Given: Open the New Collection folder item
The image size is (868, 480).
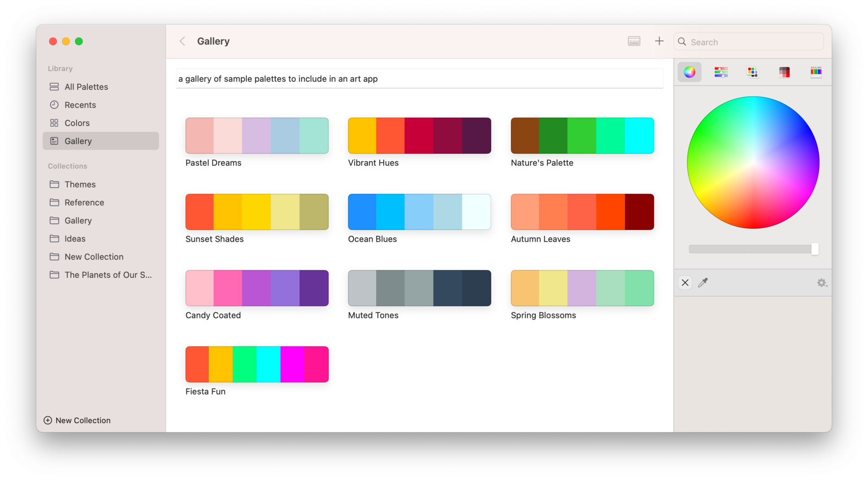Looking at the screenshot, I should pos(101,256).
